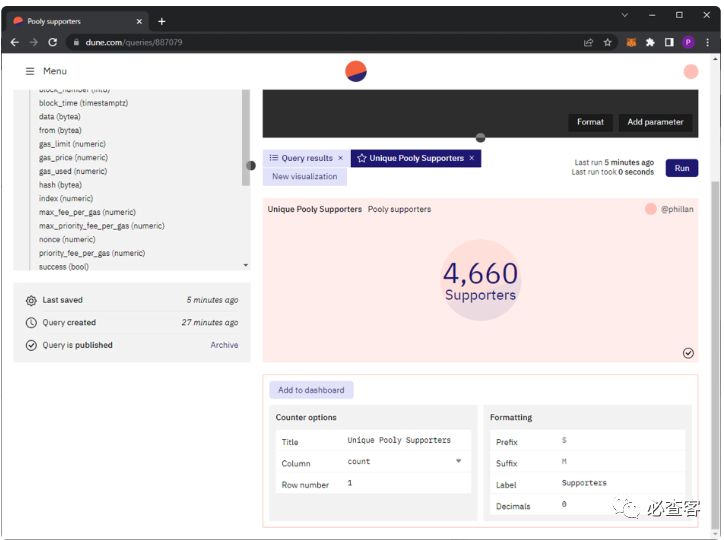Click the browser forward arrow
The width and height of the screenshot is (724, 540).
tap(34, 42)
